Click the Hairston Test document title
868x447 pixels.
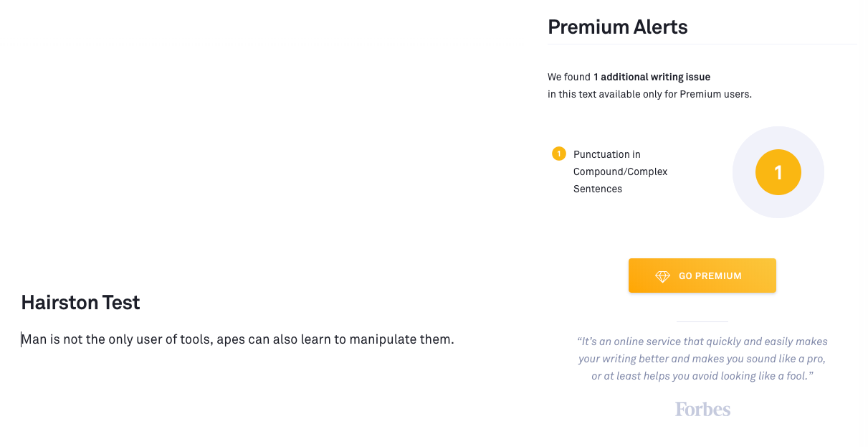click(x=80, y=303)
